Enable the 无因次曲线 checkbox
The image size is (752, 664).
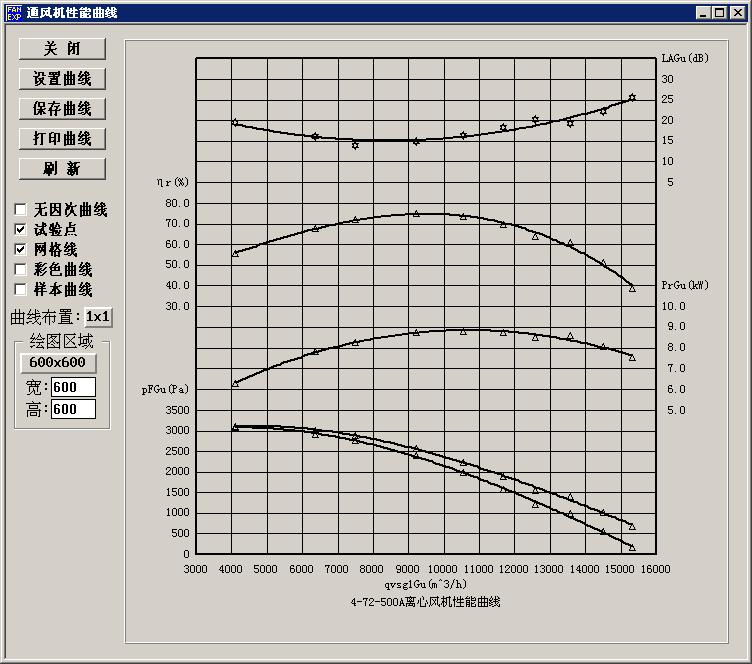pos(20,210)
